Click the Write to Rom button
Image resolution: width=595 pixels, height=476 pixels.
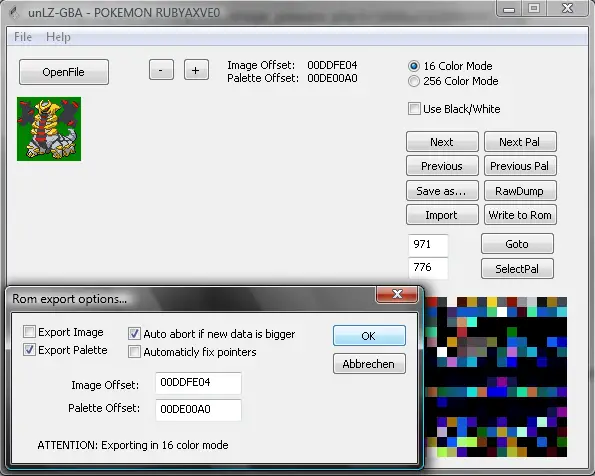point(520,215)
